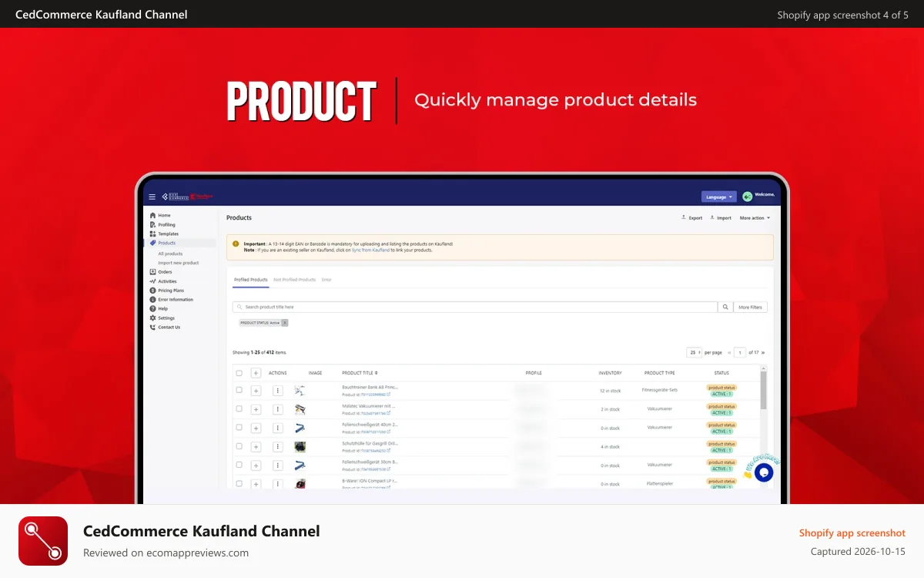Toggle the select-all products checkbox
The height and width of the screenshot is (578, 924).
click(239, 373)
